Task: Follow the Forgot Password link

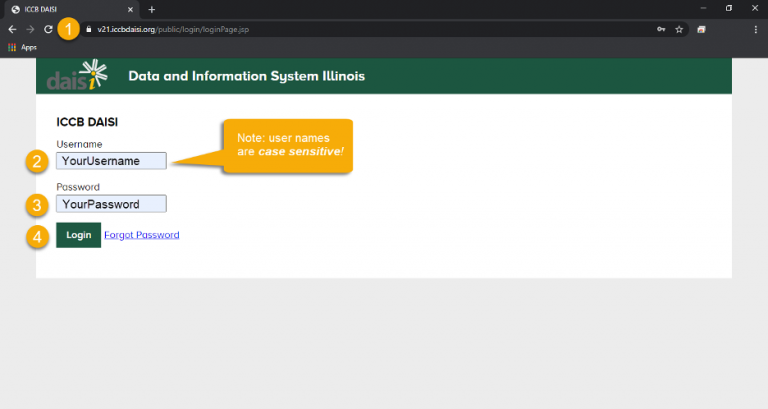Action: [x=141, y=235]
